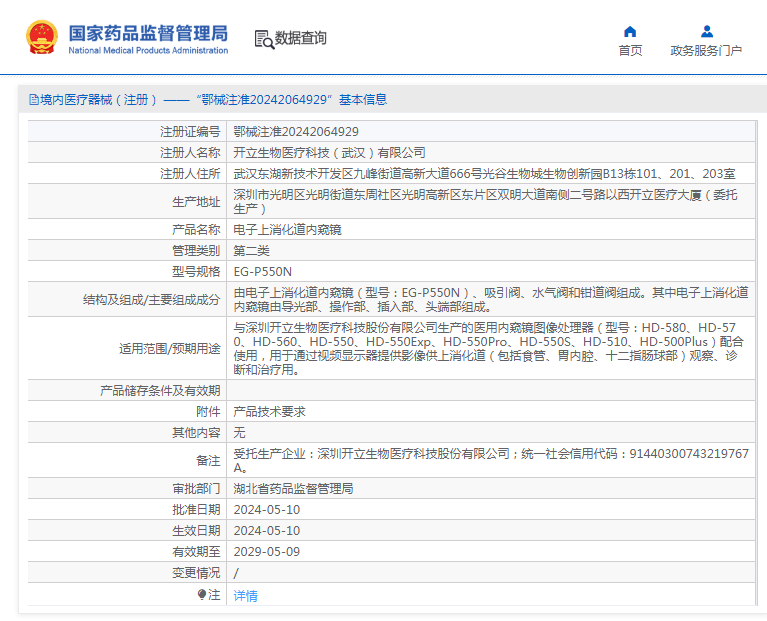
Task: Click 数据查询 label
Action: 300,38
